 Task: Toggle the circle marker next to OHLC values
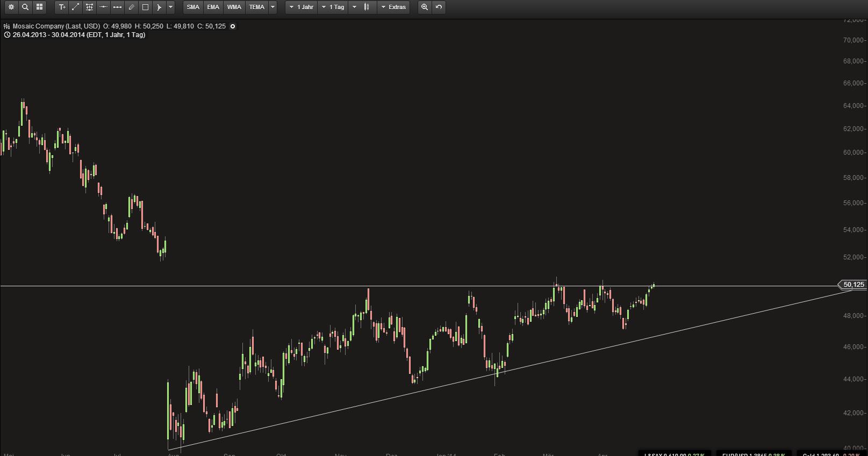point(233,26)
